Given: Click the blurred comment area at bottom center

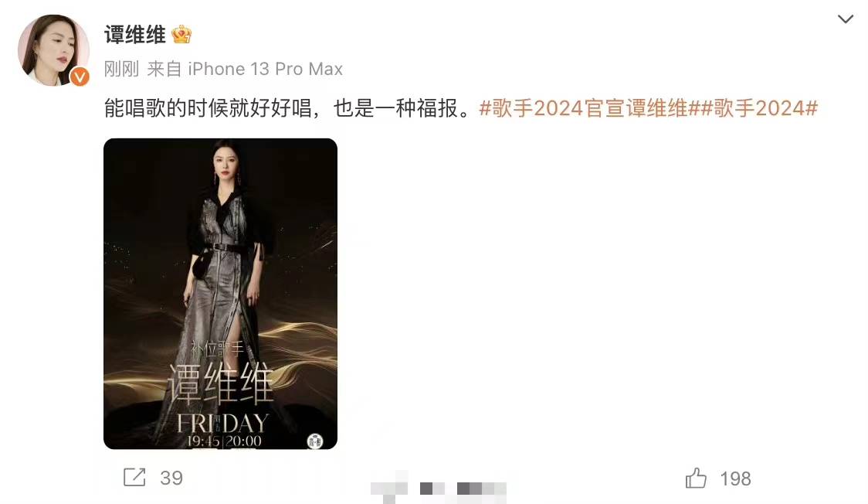Looking at the screenshot, I should point(439,488).
